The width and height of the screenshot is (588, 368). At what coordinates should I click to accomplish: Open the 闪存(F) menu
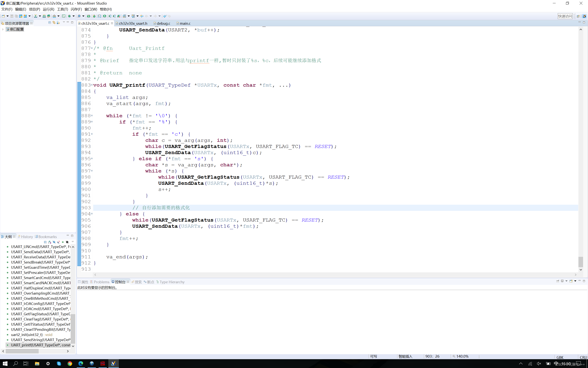point(76,9)
